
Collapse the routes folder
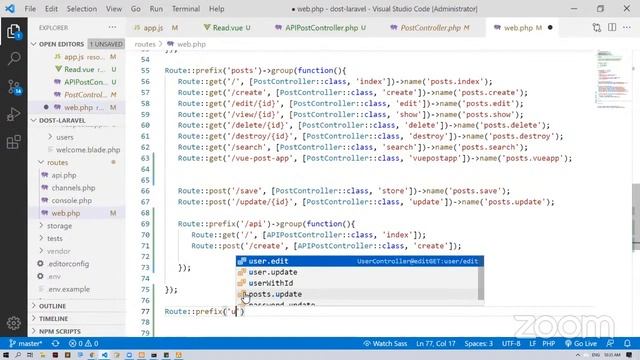point(57,162)
